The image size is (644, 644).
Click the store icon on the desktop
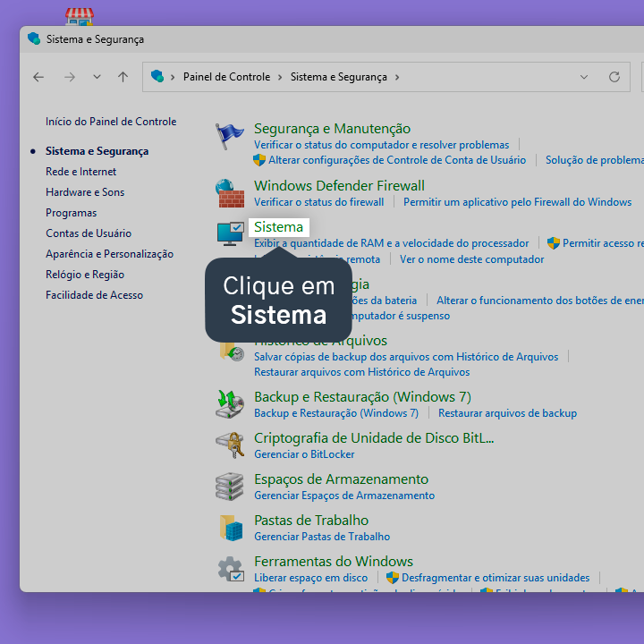tap(80, 17)
